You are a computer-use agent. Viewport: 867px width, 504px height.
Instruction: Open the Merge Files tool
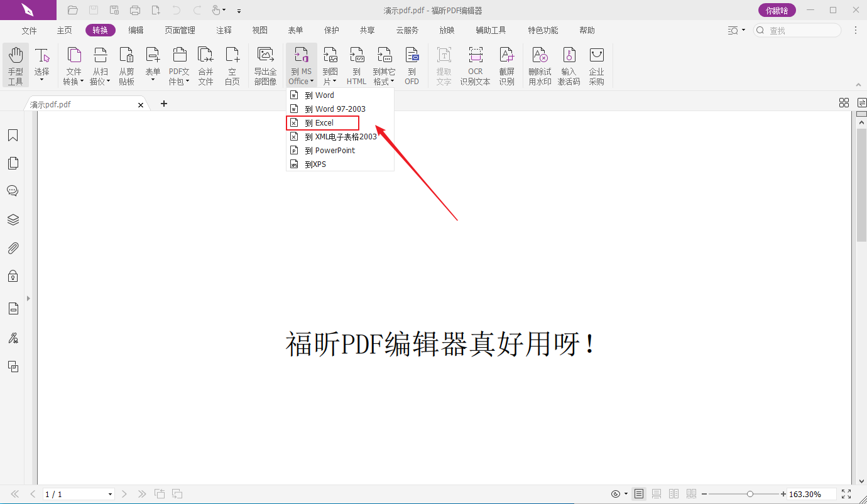205,65
